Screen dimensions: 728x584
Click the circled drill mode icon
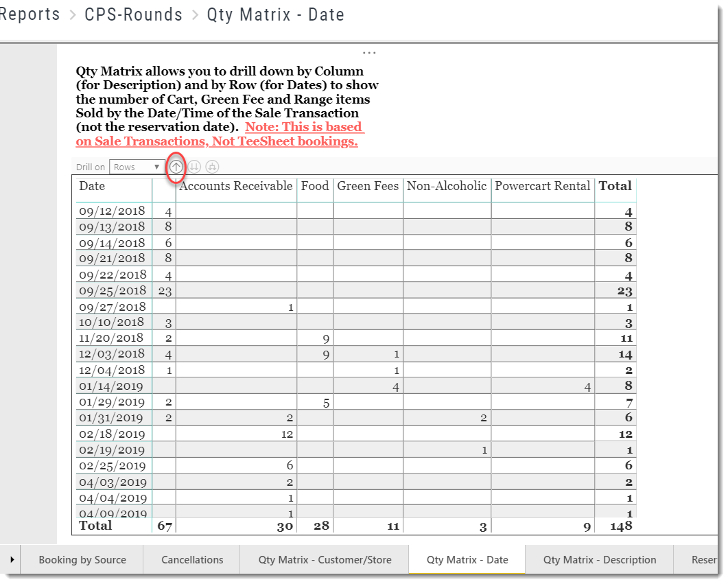176,166
